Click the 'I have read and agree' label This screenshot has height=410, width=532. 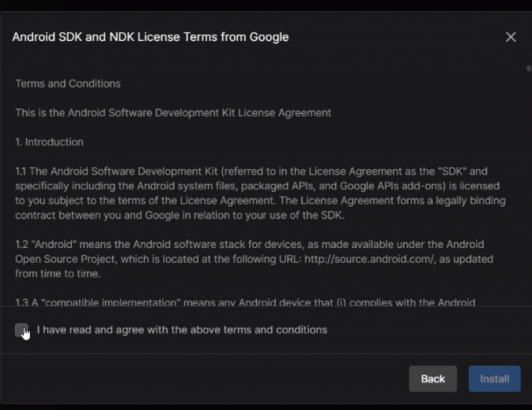point(181,330)
